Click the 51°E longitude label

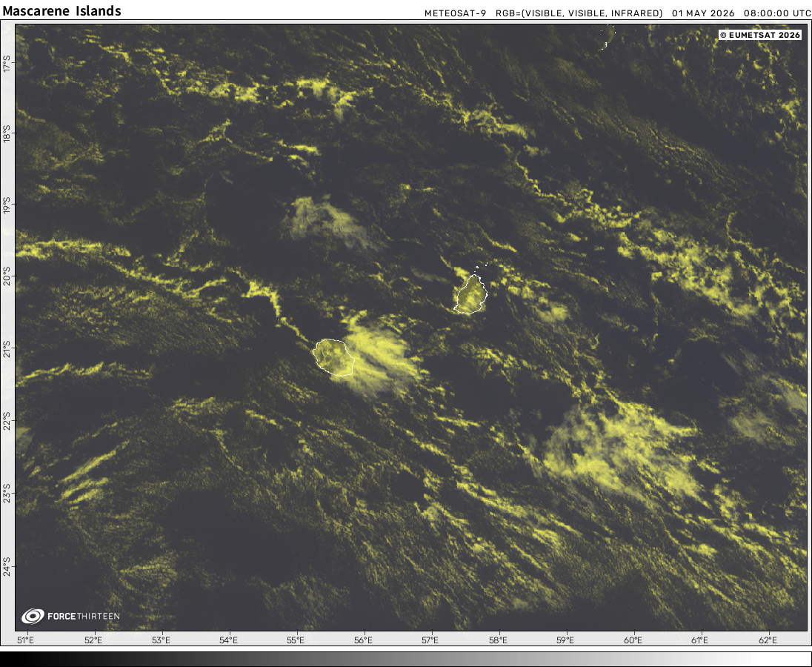tap(25, 640)
